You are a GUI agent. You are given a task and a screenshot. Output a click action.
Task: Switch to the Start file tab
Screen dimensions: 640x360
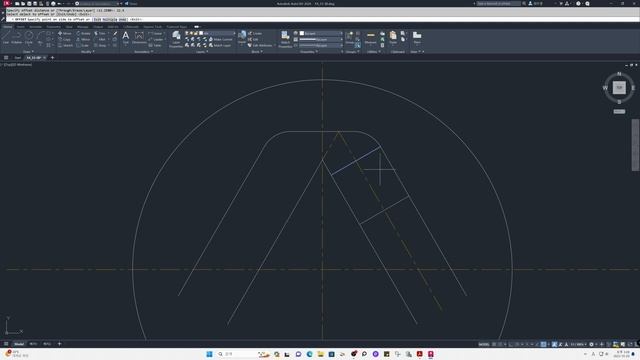coord(18,58)
